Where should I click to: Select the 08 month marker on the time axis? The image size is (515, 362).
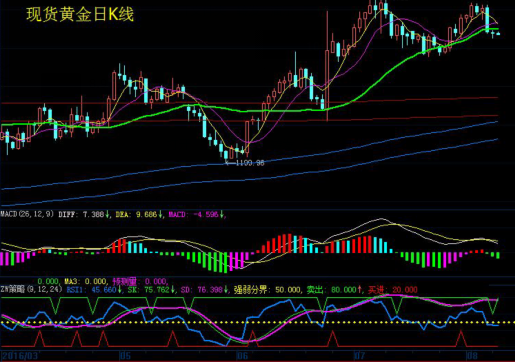pos(472,356)
